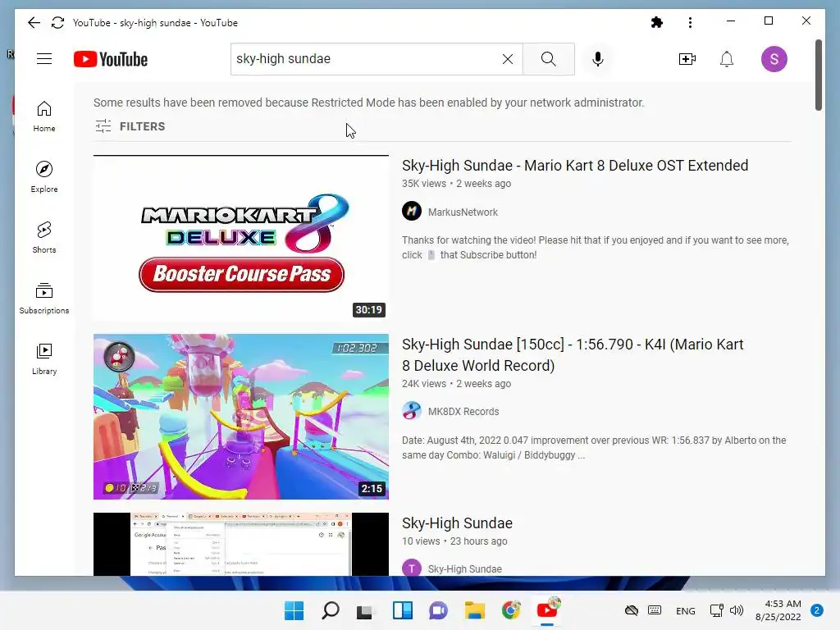This screenshot has width=840, height=630.
Task: Open the 150cc world record video thumbnail
Action: coord(241,417)
